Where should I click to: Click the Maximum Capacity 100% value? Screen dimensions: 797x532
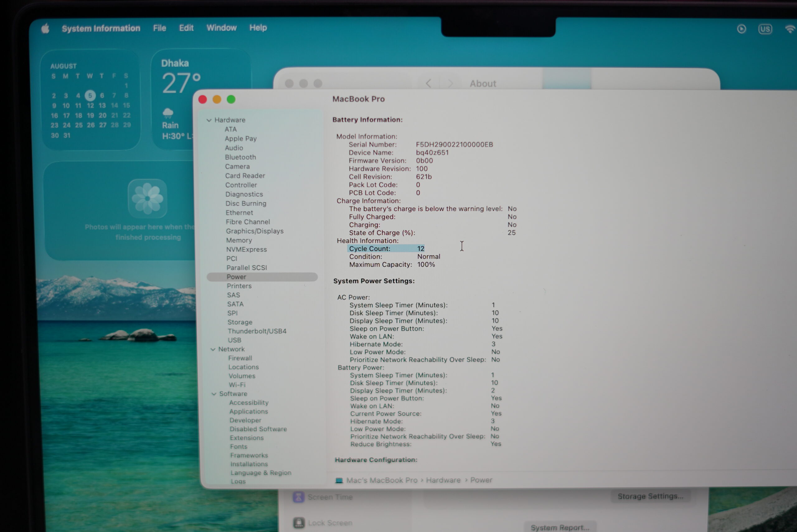426,265
